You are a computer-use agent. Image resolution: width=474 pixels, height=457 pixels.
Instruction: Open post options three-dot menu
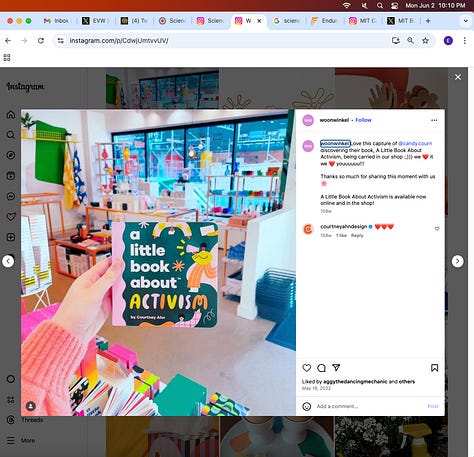point(434,120)
